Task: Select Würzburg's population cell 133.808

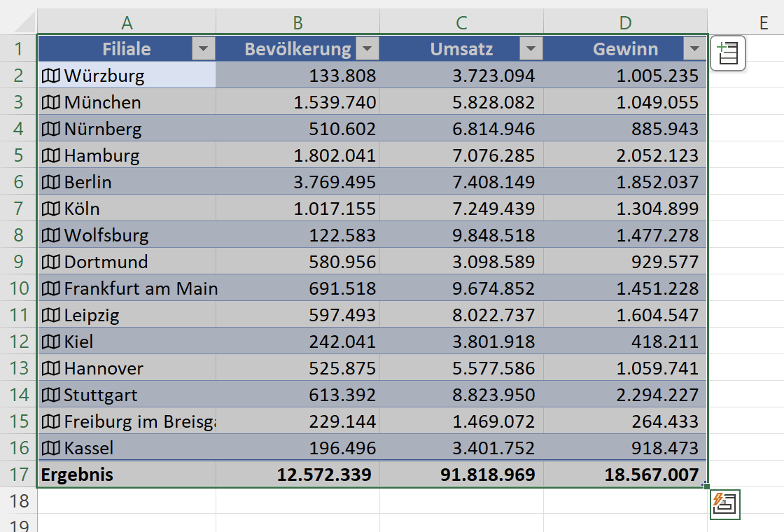Action: (x=298, y=76)
